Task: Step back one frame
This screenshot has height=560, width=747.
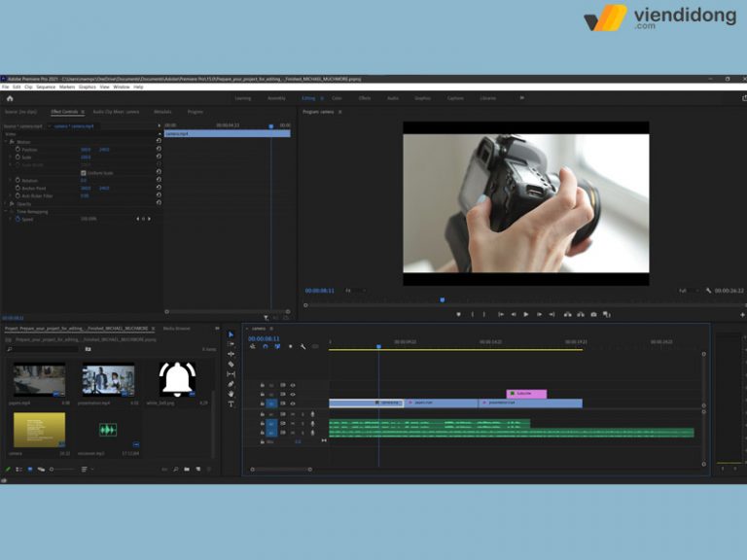Action: coord(514,314)
